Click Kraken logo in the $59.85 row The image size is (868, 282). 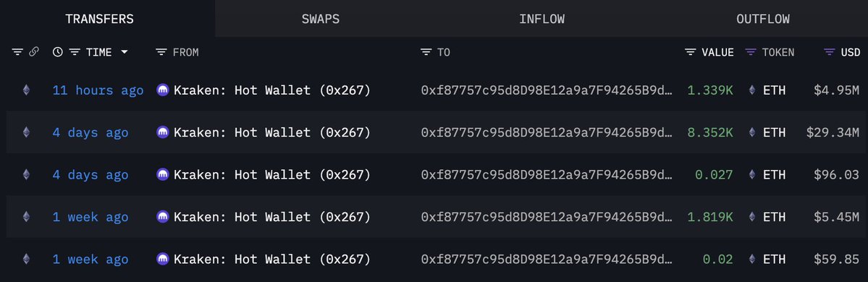[x=163, y=259]
